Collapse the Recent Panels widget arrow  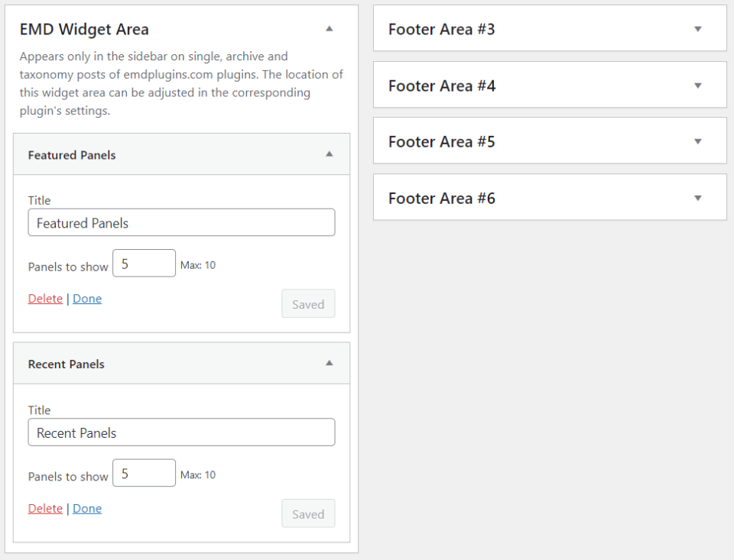(329, 363)
